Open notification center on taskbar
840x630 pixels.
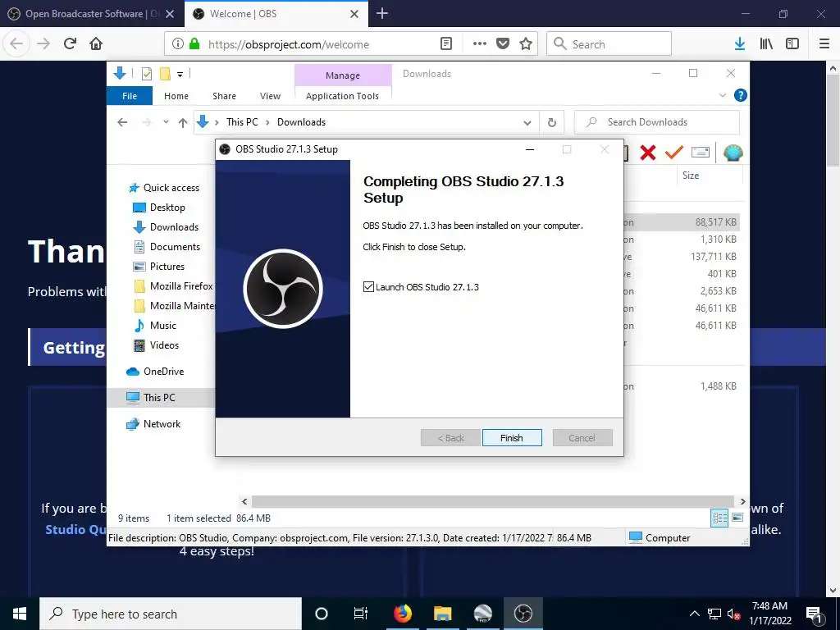(815, 614)
